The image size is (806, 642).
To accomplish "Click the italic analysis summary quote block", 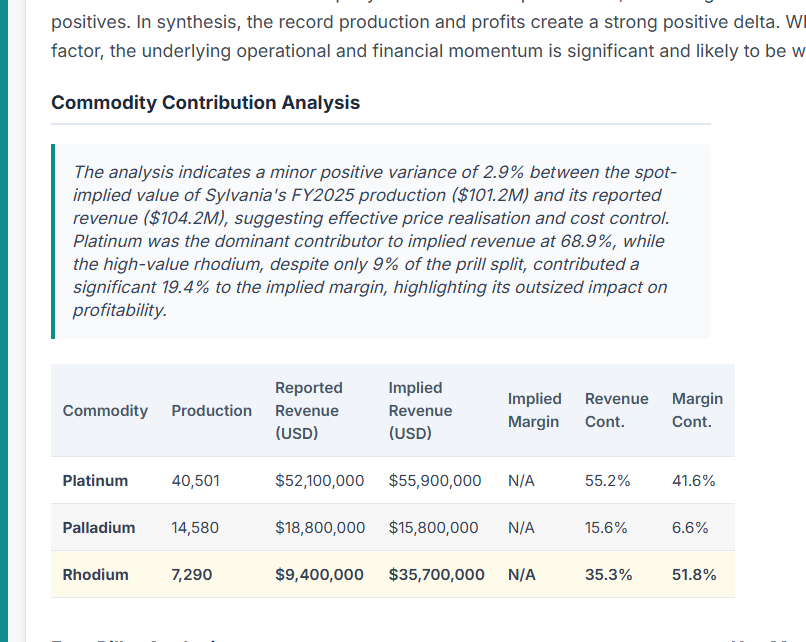I will (381, 241).
